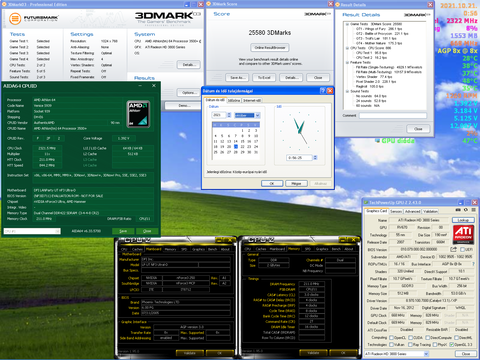Open the Caches tab in the CPU-Z Mainboard window
The height and width of the screenshot is (360, 480).
(x=137, y=249)
